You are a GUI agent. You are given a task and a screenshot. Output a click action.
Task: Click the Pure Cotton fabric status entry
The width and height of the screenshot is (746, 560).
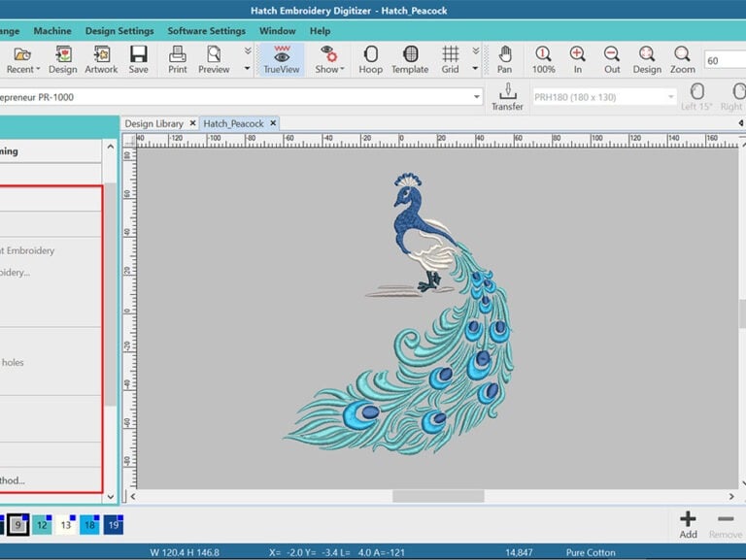[x=591, y=552]
